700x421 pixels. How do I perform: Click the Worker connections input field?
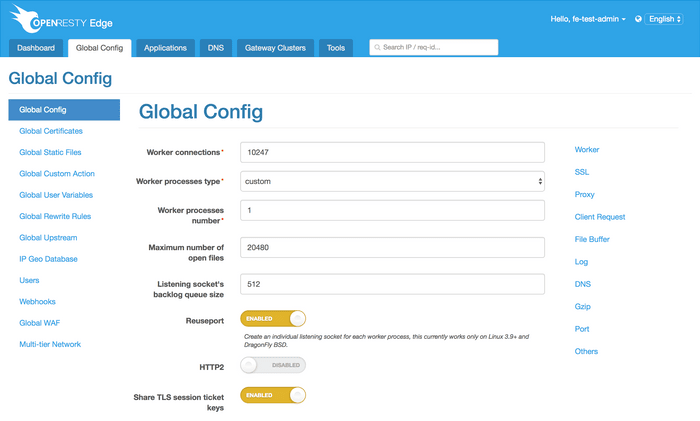[392, 152]
